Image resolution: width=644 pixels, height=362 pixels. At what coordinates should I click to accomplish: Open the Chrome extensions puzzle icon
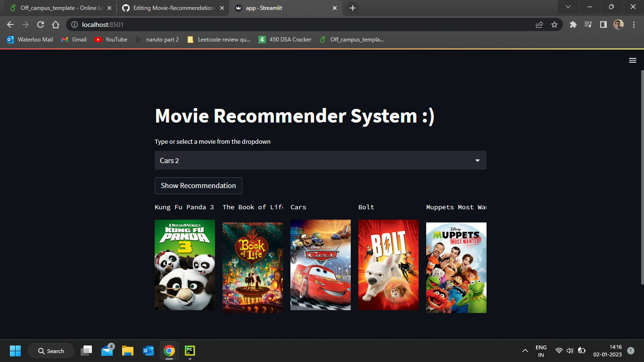click(x=573, y=25)
